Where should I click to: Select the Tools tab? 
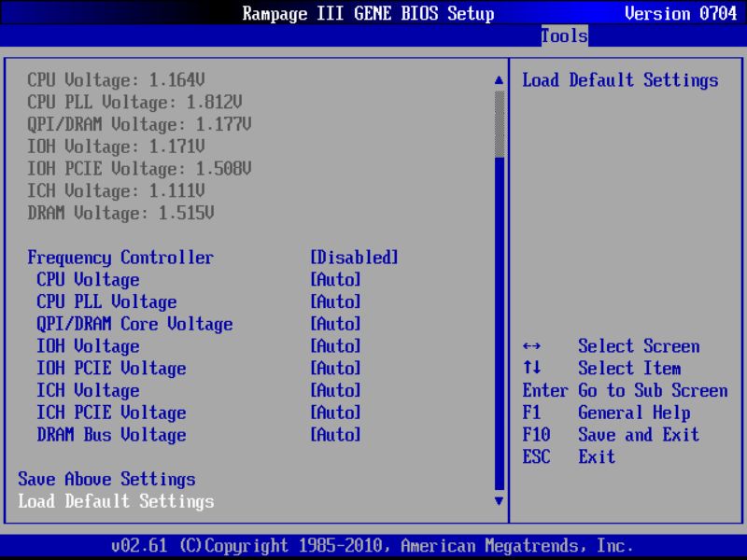pyautogui.click(x=564, y=35)
